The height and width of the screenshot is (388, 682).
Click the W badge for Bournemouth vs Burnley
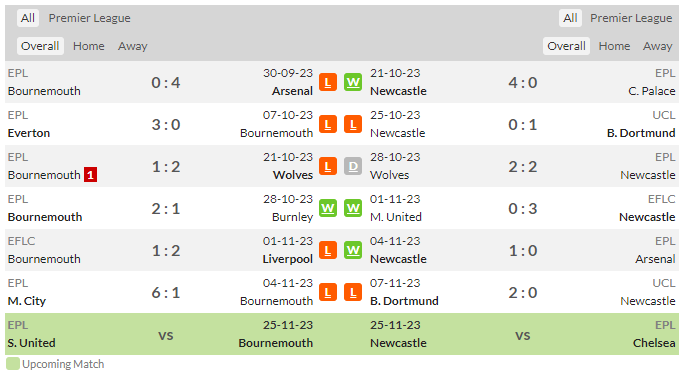[328, 208]
